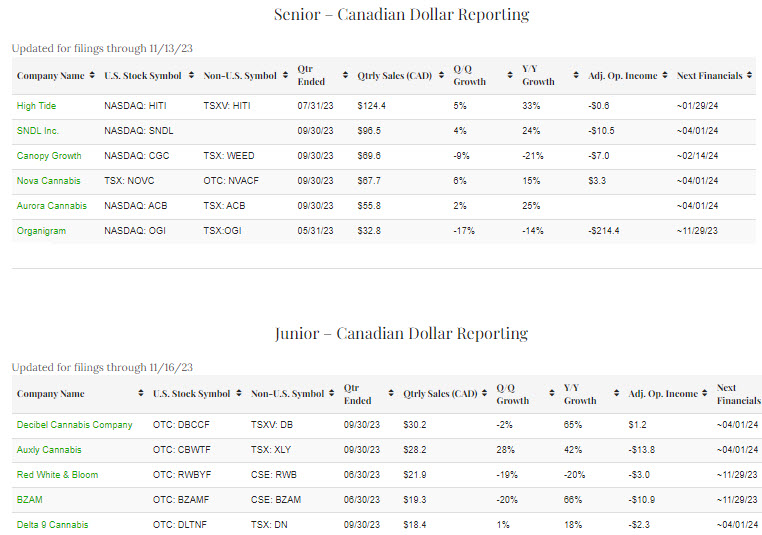Click the Aurora Cannabis link
The height and width of the screenshot is (535, 762).
[51, 206]
